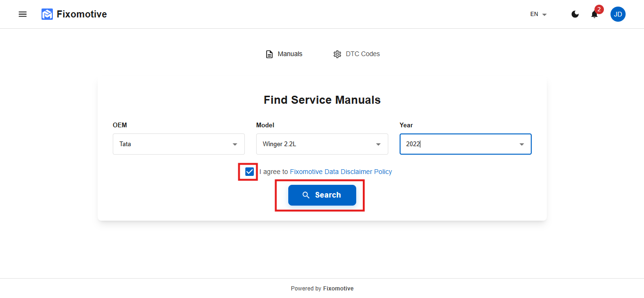Open the Fixomotive Data Disclaimer Policy link

pyautogui.click(x=341, y=172)
